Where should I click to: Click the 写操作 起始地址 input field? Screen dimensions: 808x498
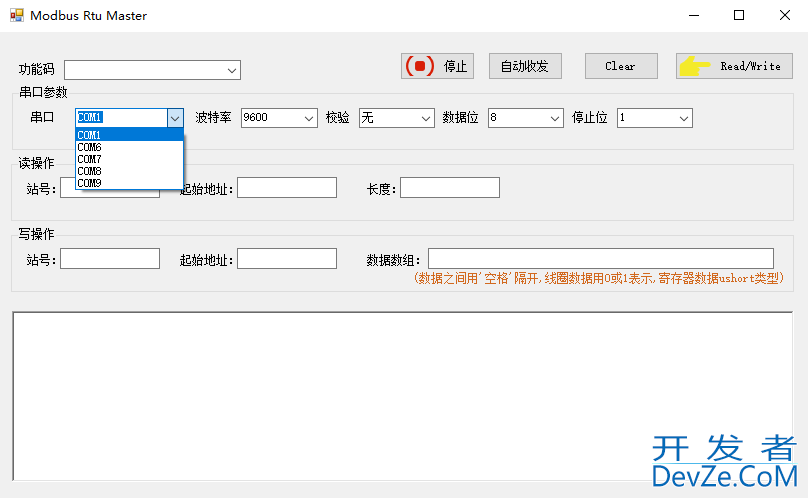(x=287, y=259)
